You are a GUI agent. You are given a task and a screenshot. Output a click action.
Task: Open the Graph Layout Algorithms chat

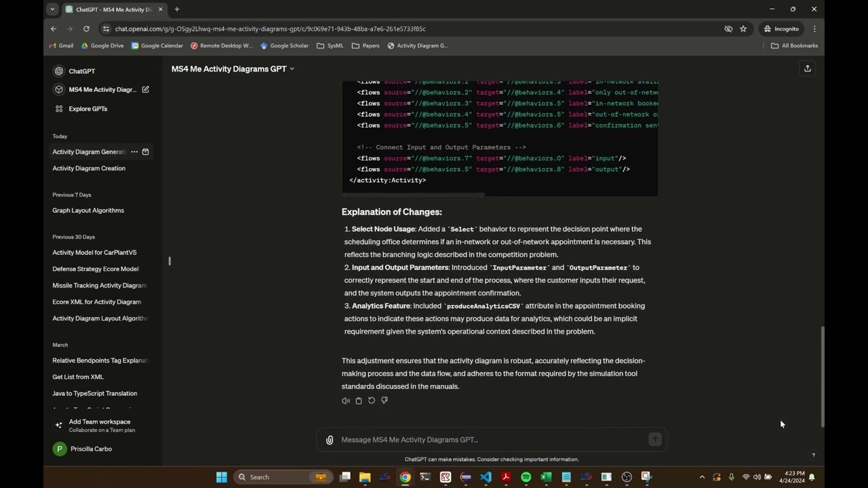coord(88,210)
